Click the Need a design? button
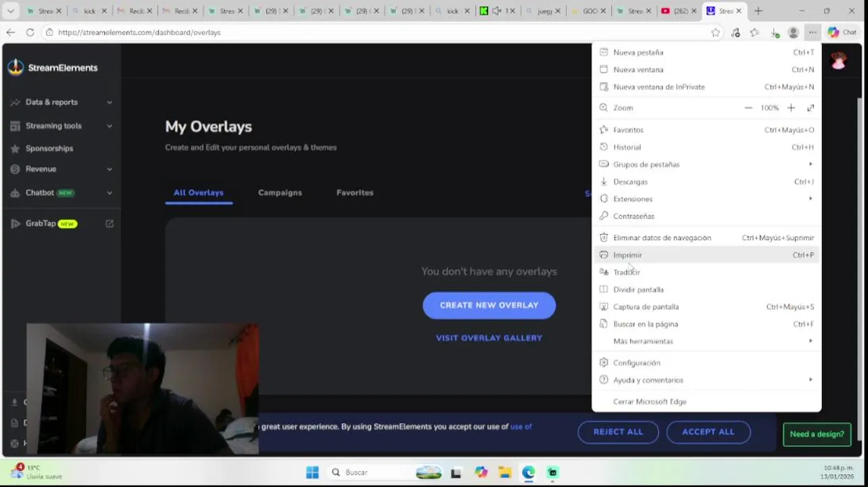This screenshot has height=487, width=868. pyautogui.click(x=817, y=434)
